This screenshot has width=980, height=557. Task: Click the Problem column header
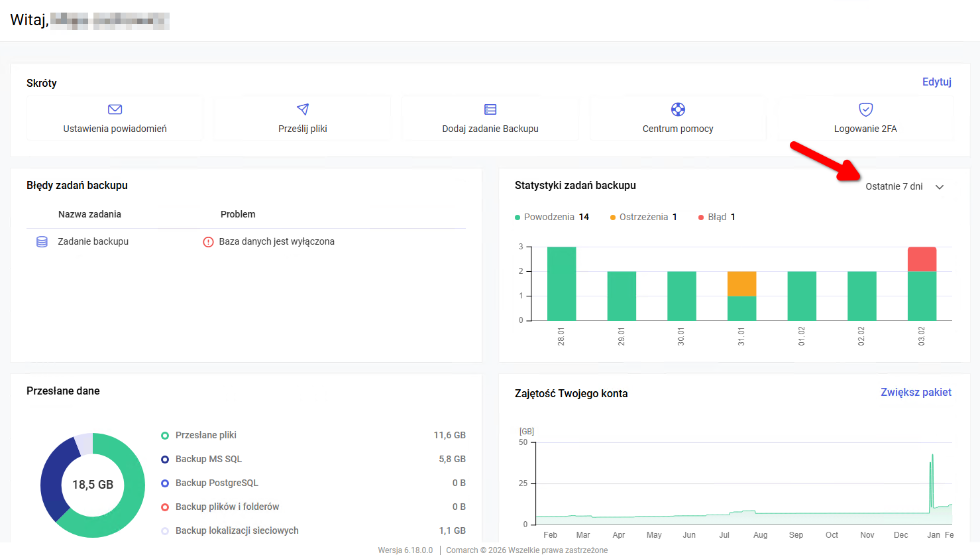tap(238, 214)
